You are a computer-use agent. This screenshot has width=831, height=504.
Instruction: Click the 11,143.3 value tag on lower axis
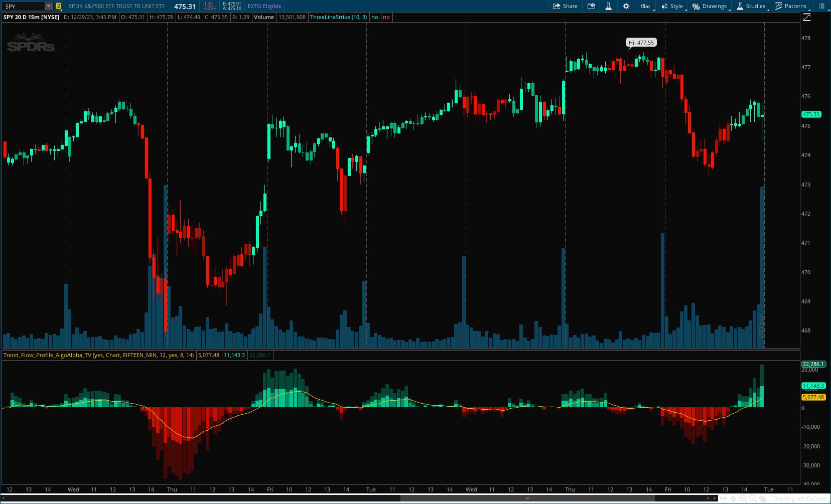point(813,386)
